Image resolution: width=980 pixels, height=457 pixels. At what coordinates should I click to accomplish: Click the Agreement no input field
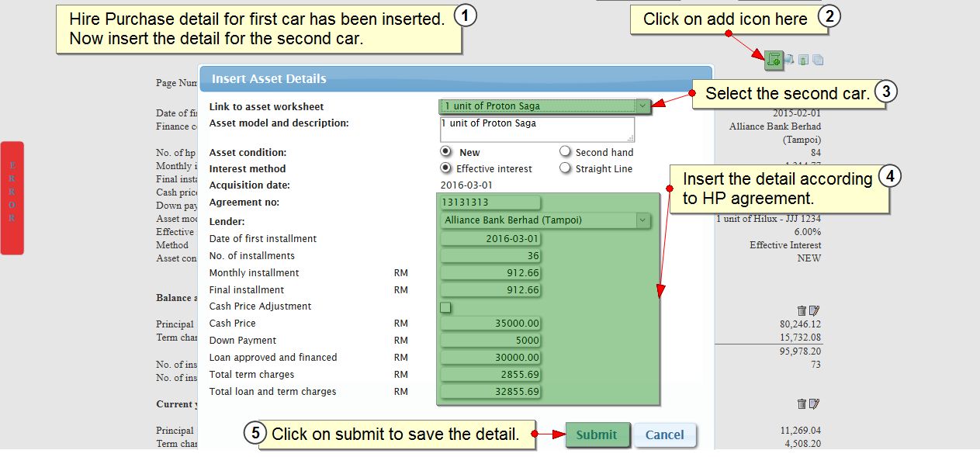(x=490, y=203)
